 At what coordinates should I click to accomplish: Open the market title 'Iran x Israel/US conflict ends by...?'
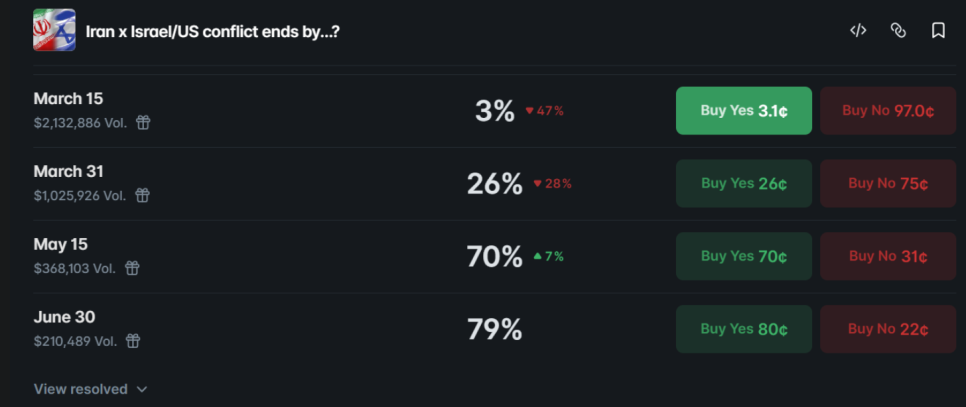(x=212, y=31)
